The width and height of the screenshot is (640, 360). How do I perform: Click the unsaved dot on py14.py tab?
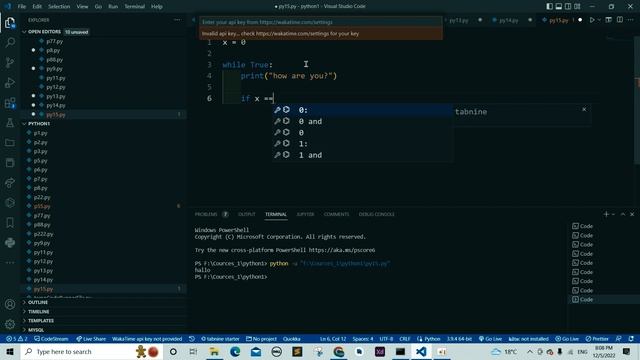pyautogui.click(x=530, y=20)
